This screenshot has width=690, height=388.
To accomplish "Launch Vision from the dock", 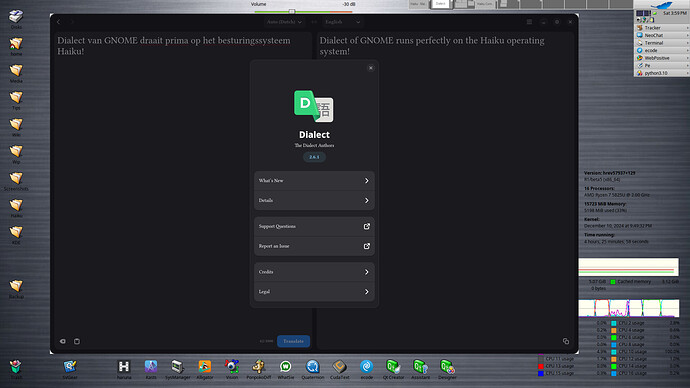I will coord(232,369).
